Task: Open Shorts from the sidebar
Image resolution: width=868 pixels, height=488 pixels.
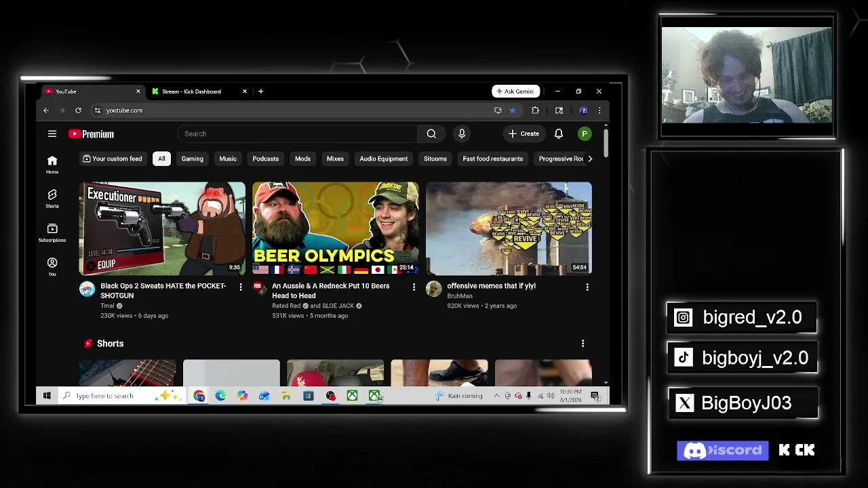Action: 52,199
